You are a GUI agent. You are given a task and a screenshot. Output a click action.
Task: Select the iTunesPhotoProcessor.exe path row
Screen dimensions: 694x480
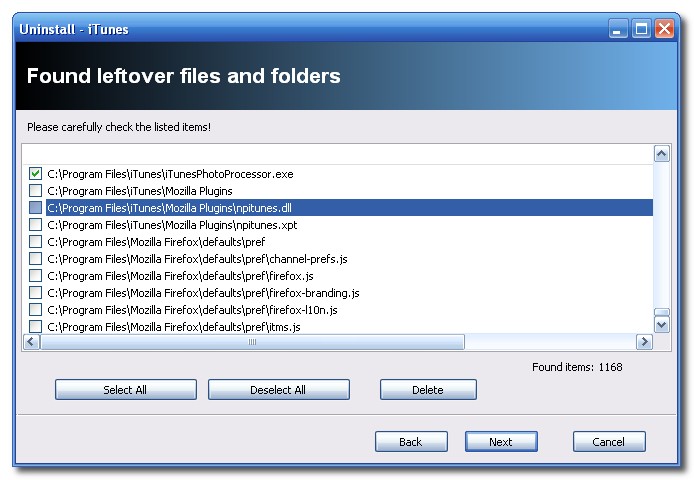coord(170,174)
